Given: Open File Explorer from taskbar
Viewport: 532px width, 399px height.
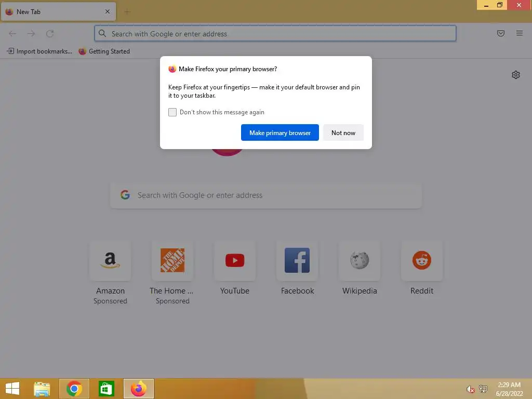Looking at the screenshot, I should [42, 389].
